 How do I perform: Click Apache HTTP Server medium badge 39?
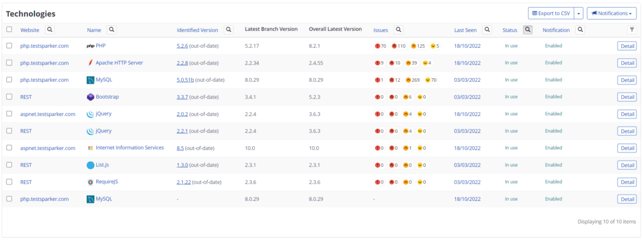pyautogui.click(x=411, y=63)
